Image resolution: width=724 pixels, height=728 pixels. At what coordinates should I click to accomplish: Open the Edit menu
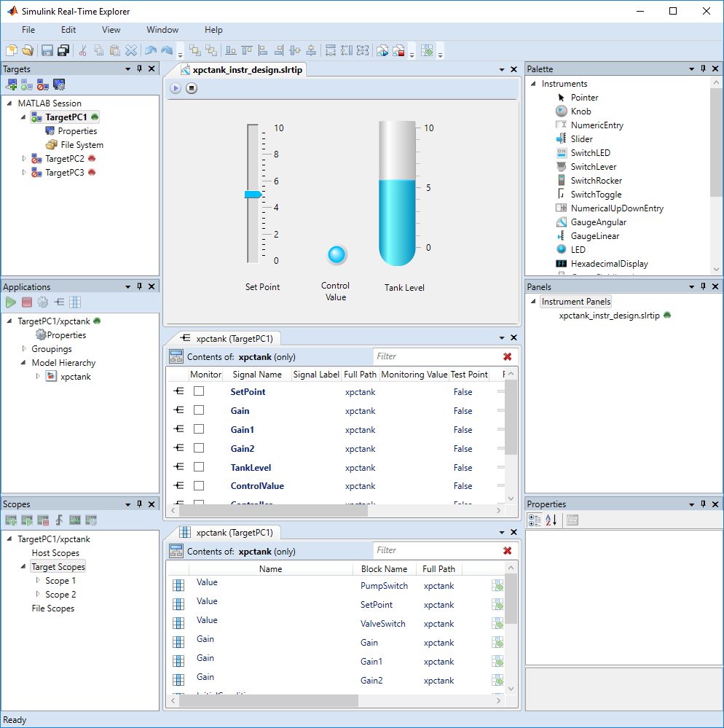(68, 30)
